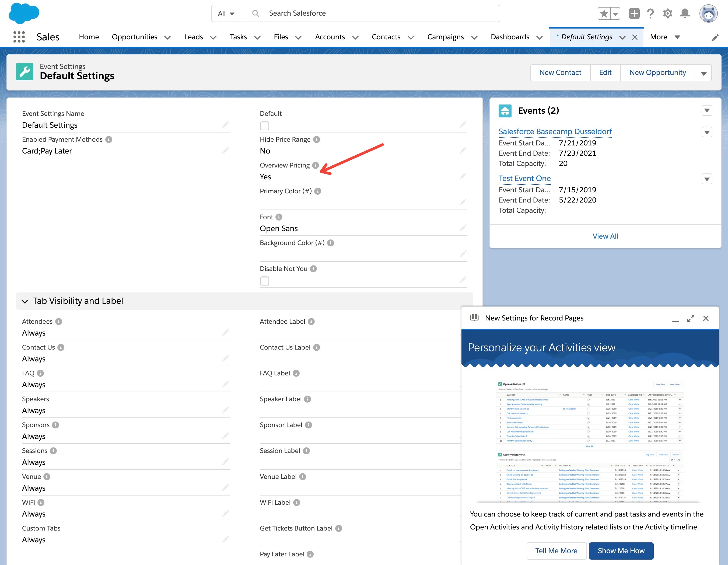Open the Contacts tab

click(386, 37)
